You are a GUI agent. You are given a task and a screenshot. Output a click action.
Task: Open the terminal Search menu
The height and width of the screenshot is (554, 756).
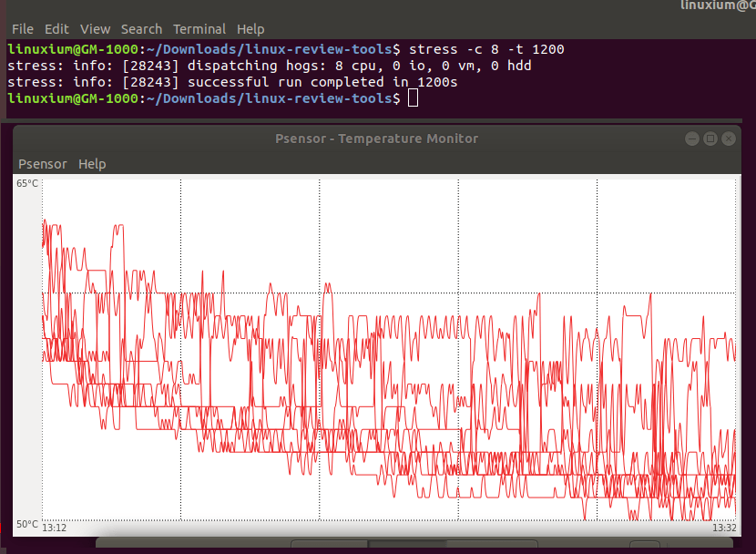click(x=141, y=29)
